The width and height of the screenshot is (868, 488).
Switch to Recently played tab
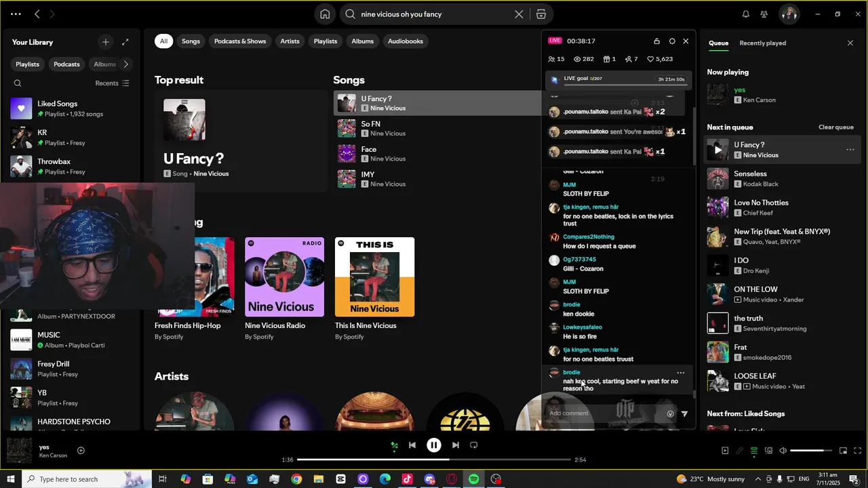763,43
